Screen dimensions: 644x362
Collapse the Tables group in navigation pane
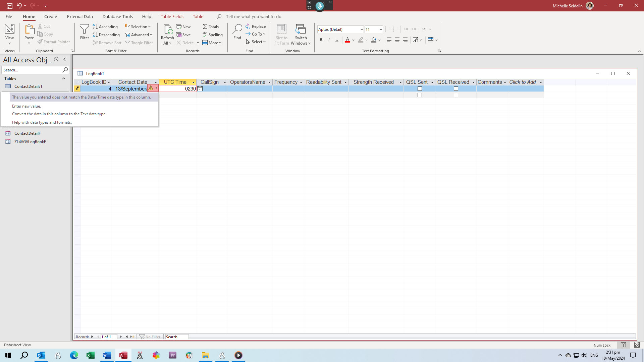[64, 78]
